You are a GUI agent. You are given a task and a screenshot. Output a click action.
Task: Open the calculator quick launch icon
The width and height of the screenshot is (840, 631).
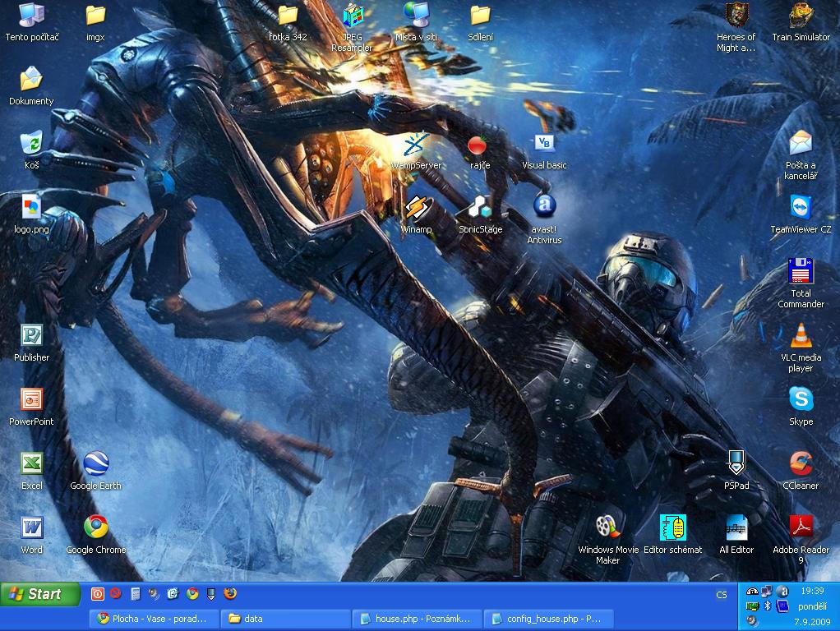click(x=136, y=593)
